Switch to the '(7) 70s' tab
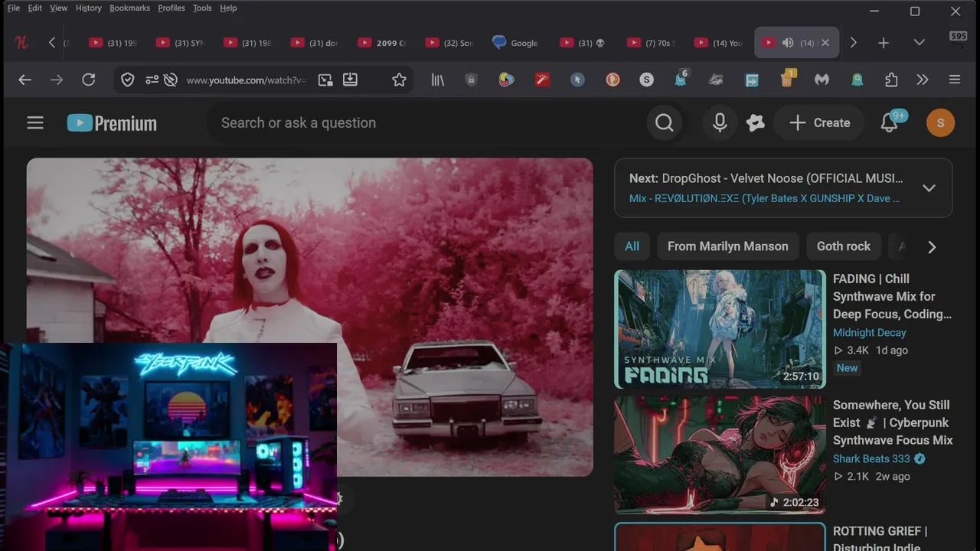 [x=652, y=43]
